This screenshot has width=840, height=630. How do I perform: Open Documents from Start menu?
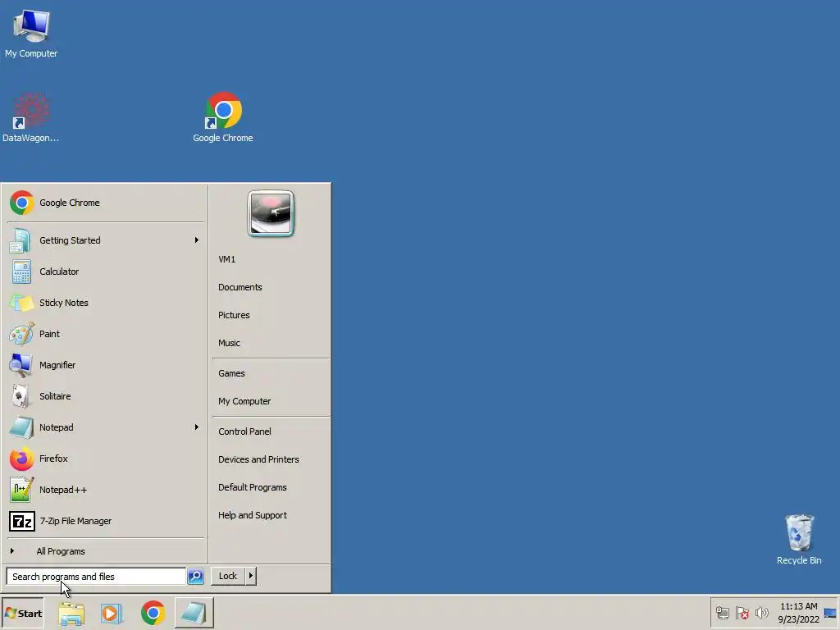(271, 287)
